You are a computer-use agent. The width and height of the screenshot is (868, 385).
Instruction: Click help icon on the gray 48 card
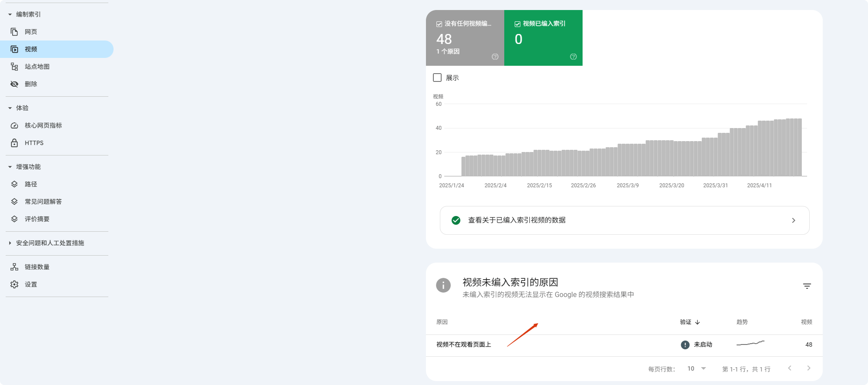495,57
